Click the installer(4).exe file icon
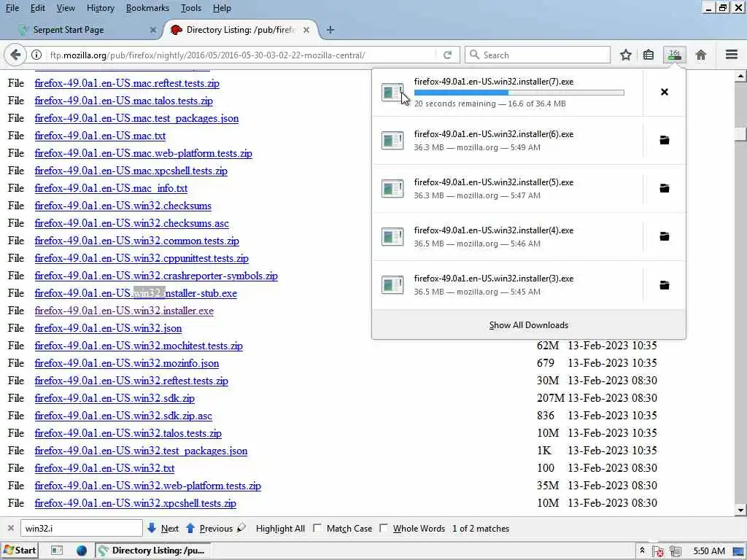This screenshot has height=560, width=747. (x=392, y=237)
